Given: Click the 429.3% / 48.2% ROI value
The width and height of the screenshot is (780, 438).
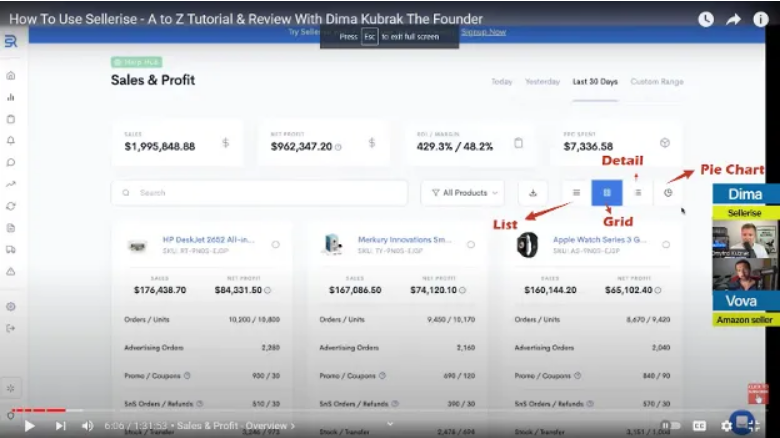Looking at the screenshot, I should [455, 146].
